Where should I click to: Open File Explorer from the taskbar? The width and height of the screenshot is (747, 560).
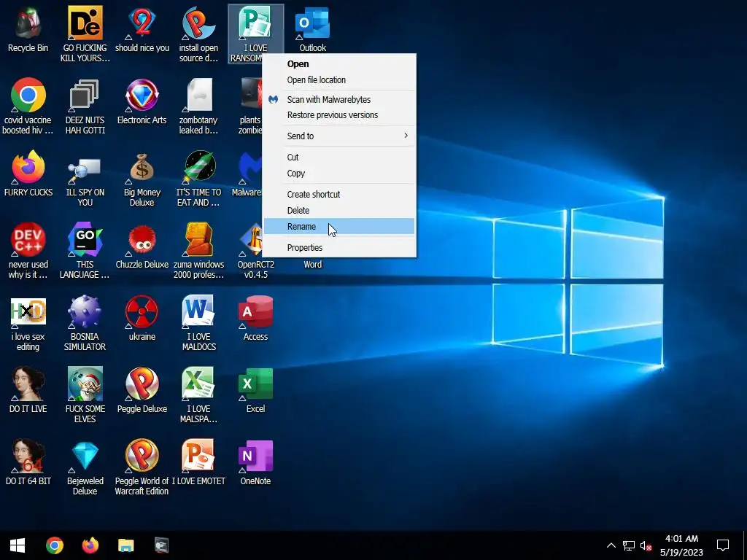(x=125, y=545)
